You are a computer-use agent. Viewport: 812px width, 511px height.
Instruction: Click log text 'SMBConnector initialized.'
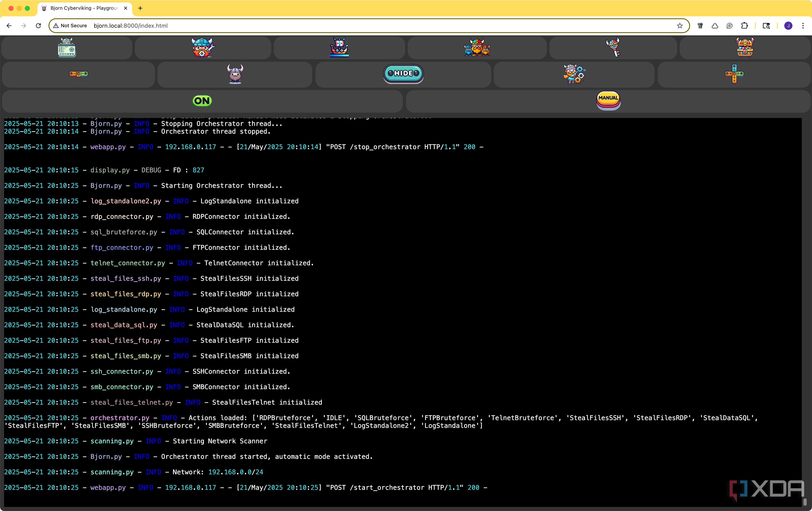[241, 387]
